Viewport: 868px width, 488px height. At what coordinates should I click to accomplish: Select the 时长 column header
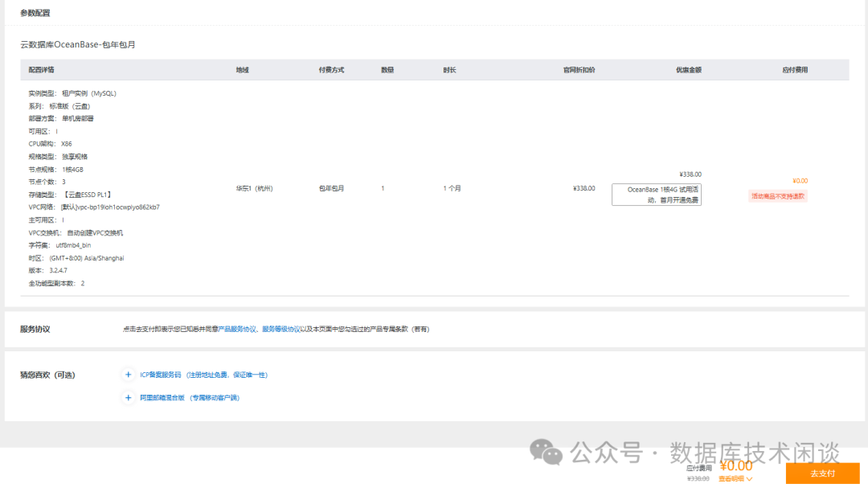point(449,70)
